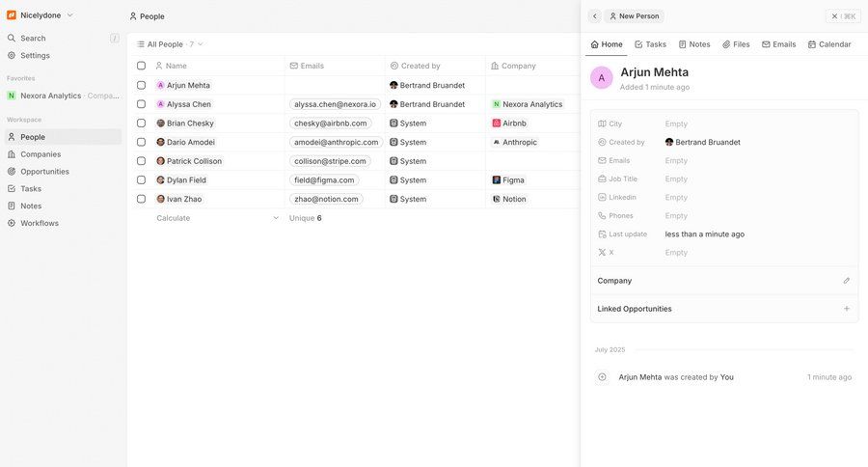868x467 pixels.
Task: Go to Companies in the sidebar
Action: [x=63, y=154]
